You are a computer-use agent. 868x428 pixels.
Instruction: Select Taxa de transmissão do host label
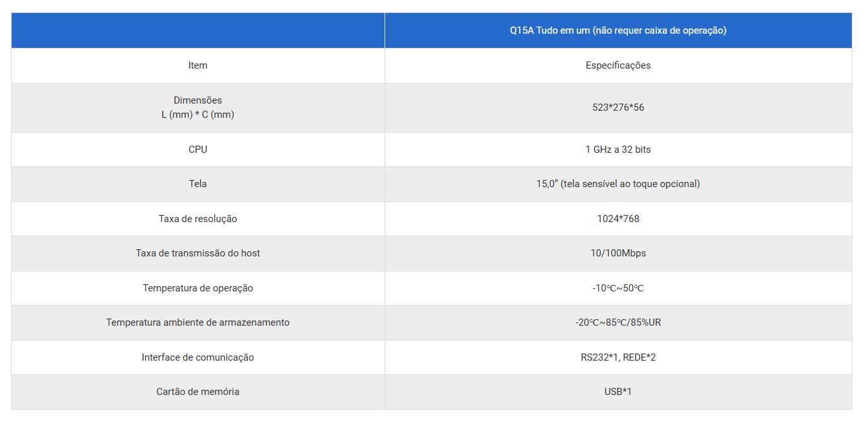197,253
